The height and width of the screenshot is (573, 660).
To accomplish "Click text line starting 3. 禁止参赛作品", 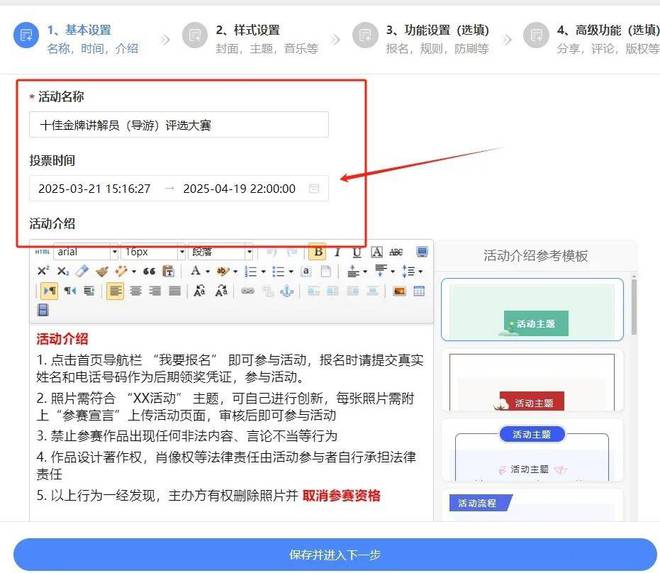I will coord(187,436).
